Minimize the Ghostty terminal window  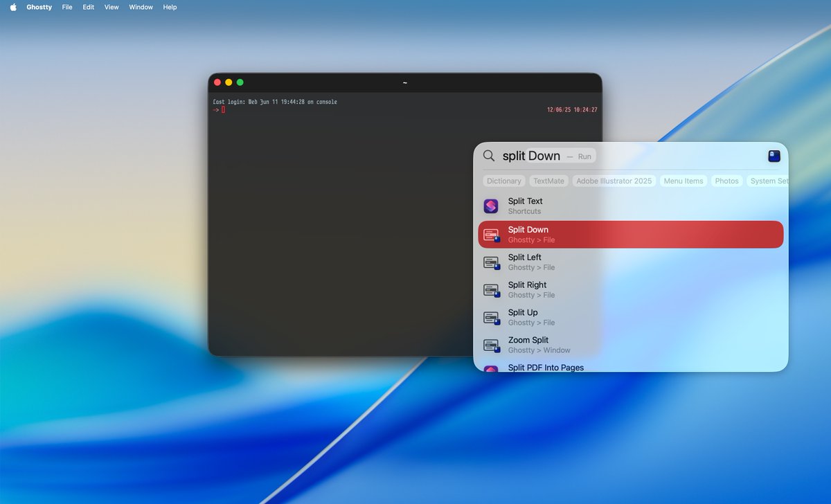(229, 82)
